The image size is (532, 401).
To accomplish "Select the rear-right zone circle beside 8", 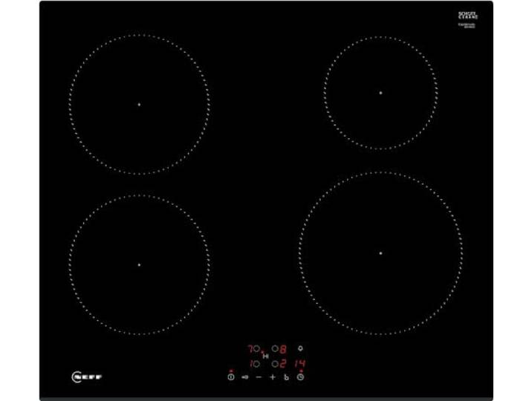I will pyautogui.click(x=275, y=348).
